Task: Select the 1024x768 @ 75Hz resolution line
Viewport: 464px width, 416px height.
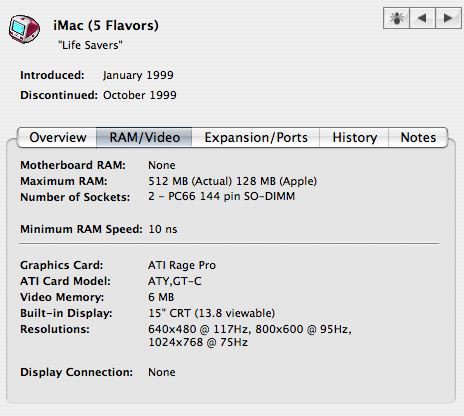Action: tap(198, 342)
